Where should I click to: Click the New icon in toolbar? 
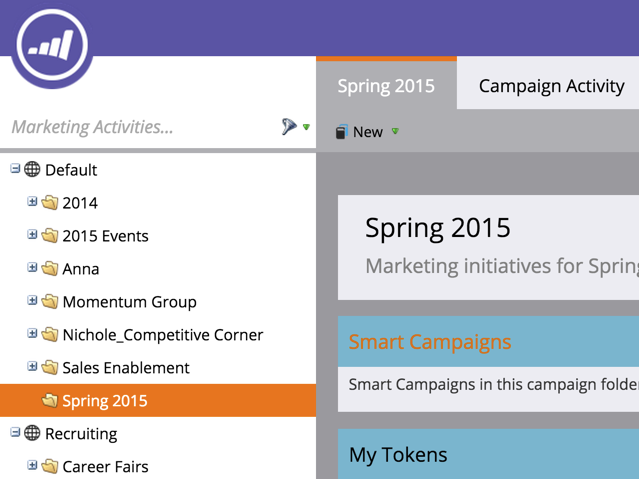[341, 132]
